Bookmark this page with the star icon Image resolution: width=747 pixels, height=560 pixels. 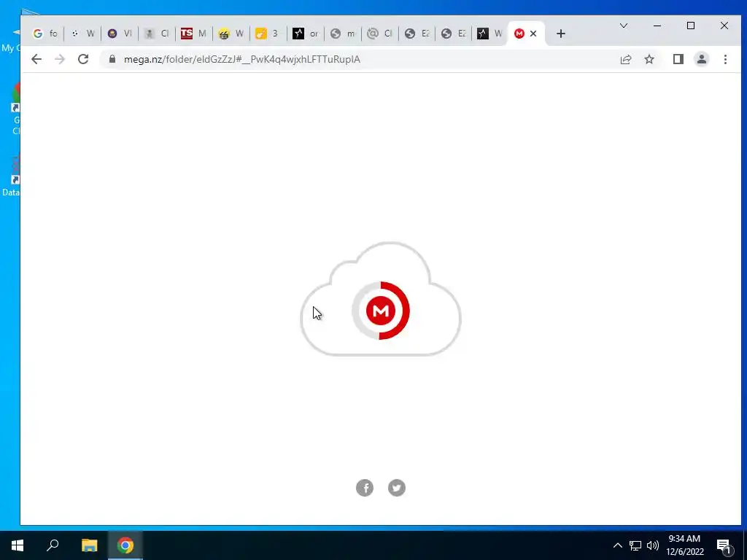[649, 59]
